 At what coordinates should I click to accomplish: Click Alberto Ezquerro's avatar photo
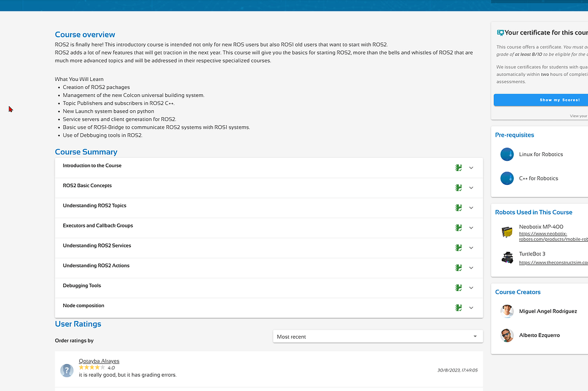pyautogui.click(x=506, y=335)
